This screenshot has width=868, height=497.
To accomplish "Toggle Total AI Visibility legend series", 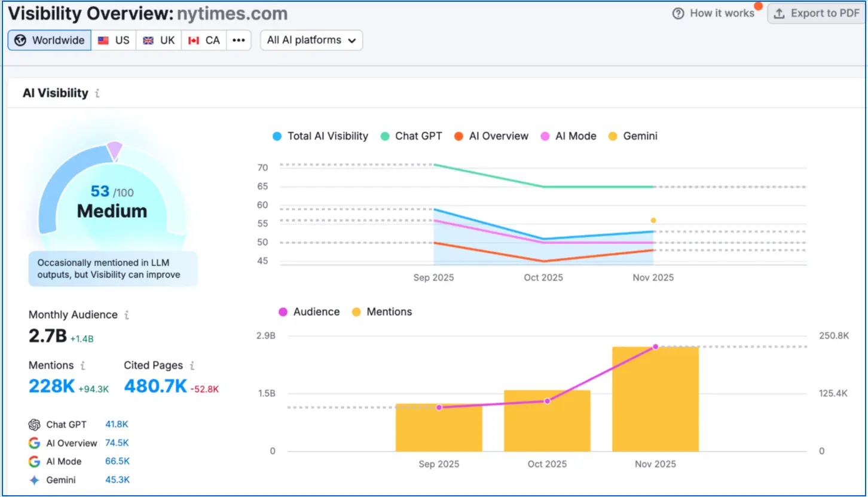I will tap(320, 136).
